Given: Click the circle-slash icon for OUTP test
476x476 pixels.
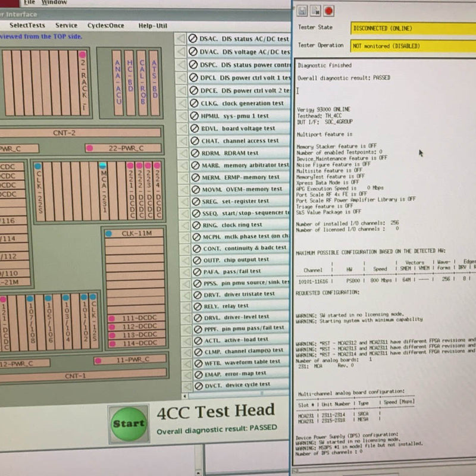Looking at the screenshot, I should 197,260.
